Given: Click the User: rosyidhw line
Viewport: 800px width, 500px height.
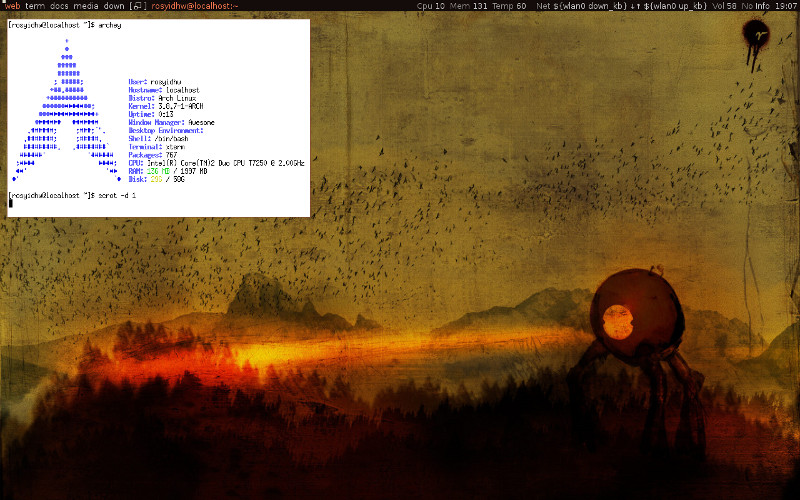Looking at the screenshot, I should (155, 82).
